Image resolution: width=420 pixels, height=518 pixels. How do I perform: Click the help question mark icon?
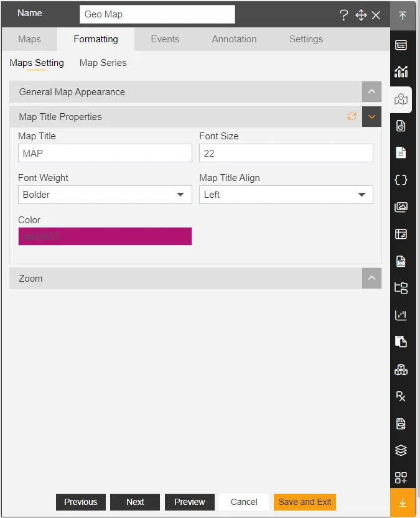[x=343, y=16]
